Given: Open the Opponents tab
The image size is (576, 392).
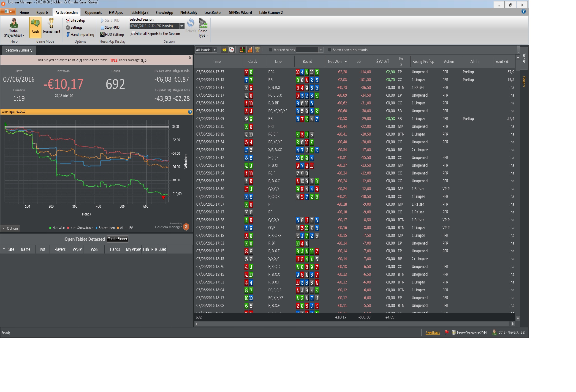Looking at the screenshot, I should point(93,12).
